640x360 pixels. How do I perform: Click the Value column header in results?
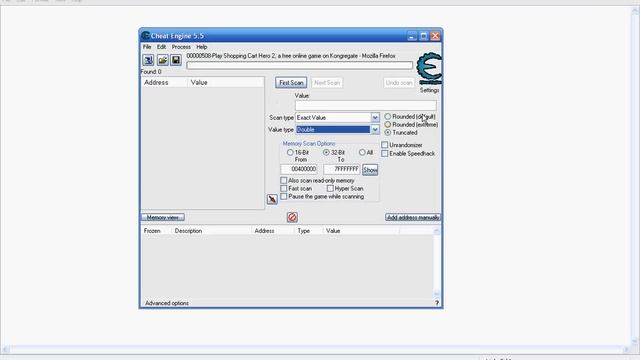(226, 82)
